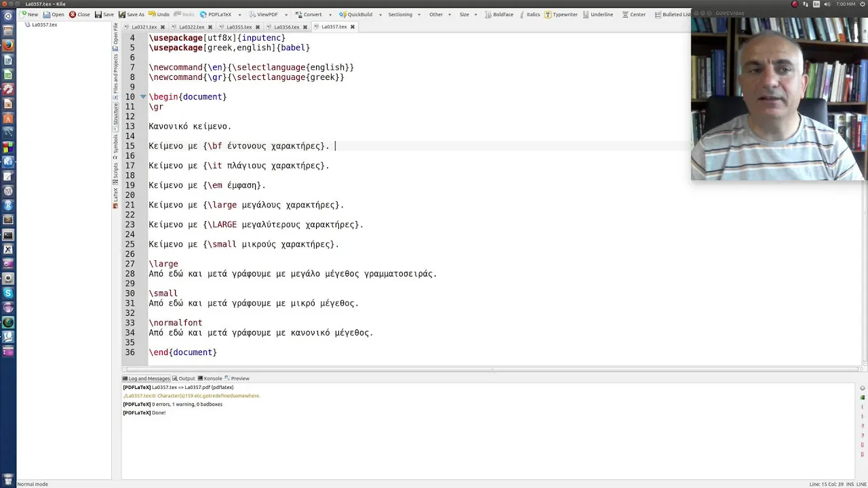Close the La0357.tex tab
The height and width of the screenshot is (488, 868).
pyautogui.click(x=352, y=27)
